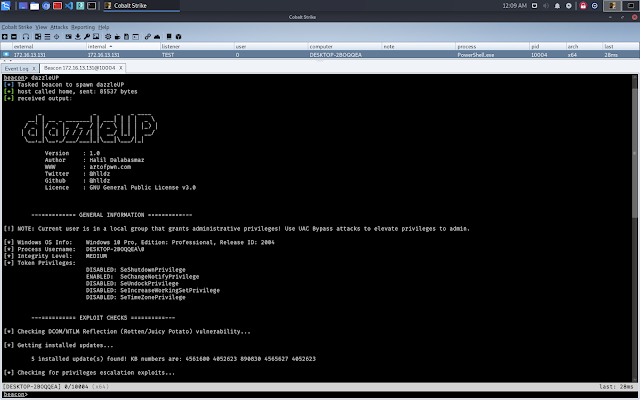Open the View menu

[x=41, y=27]
